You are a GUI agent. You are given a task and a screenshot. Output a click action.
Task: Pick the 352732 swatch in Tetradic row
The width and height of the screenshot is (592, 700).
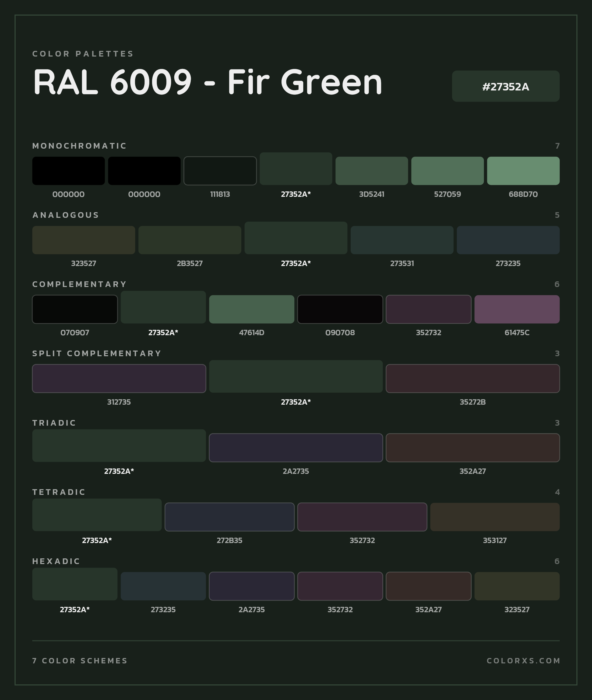pyautogui.click(x=362, y=517)
